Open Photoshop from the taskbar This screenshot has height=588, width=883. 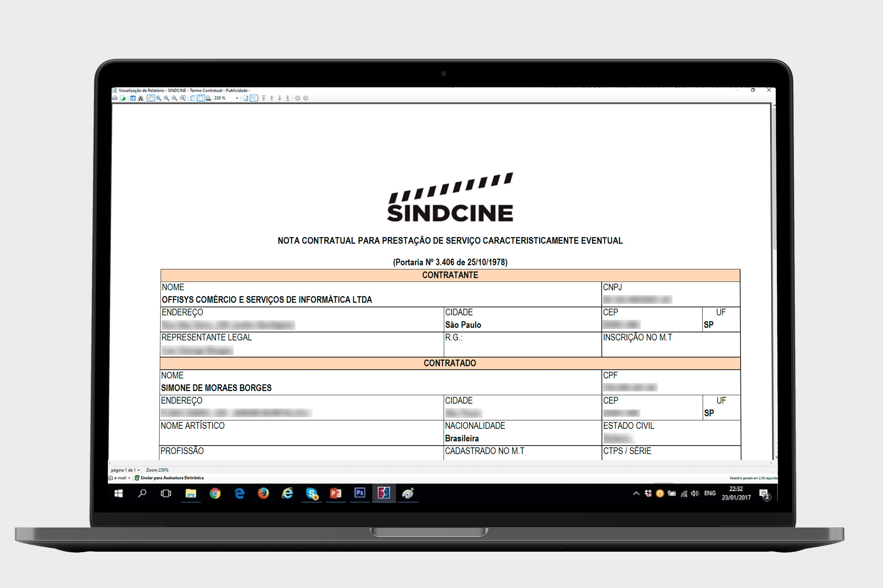coord(359,493)
